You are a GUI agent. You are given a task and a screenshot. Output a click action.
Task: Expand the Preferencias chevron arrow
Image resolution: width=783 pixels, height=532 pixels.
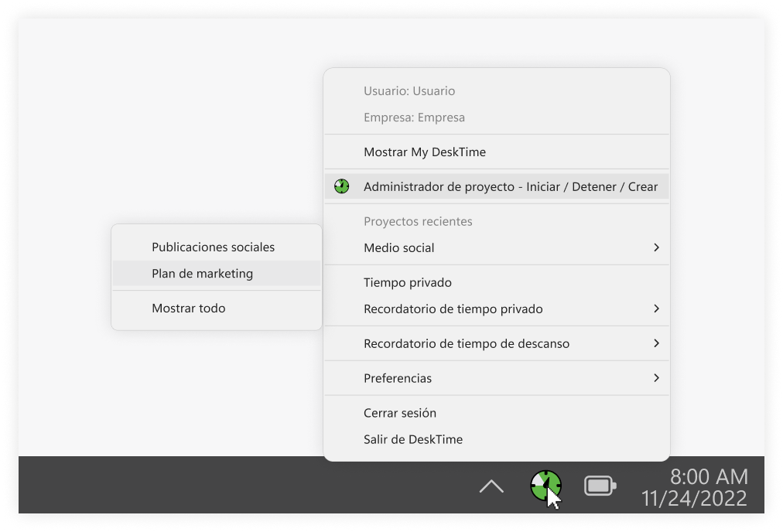(656, 378)
